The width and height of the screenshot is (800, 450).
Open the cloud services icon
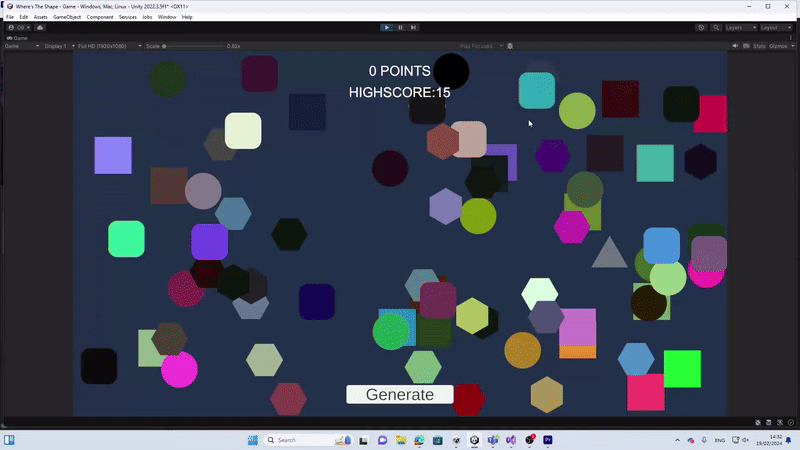click(40, 27)
